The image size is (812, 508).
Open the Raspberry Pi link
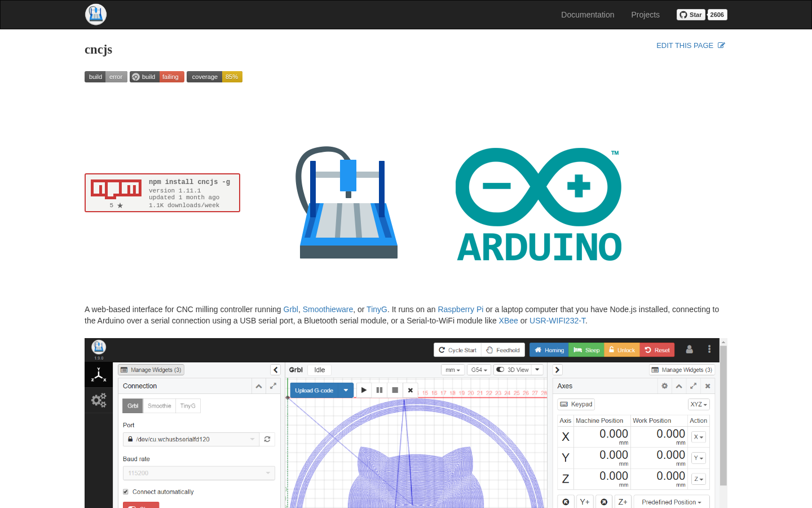coord(460,309)
